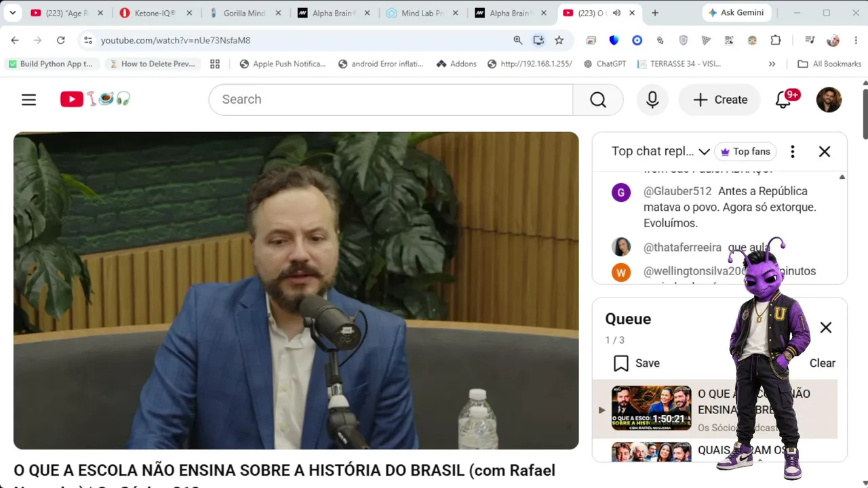Screen dimensions: 868x488
Task: Open a new tab with plus button
Action: pos(654,13)
